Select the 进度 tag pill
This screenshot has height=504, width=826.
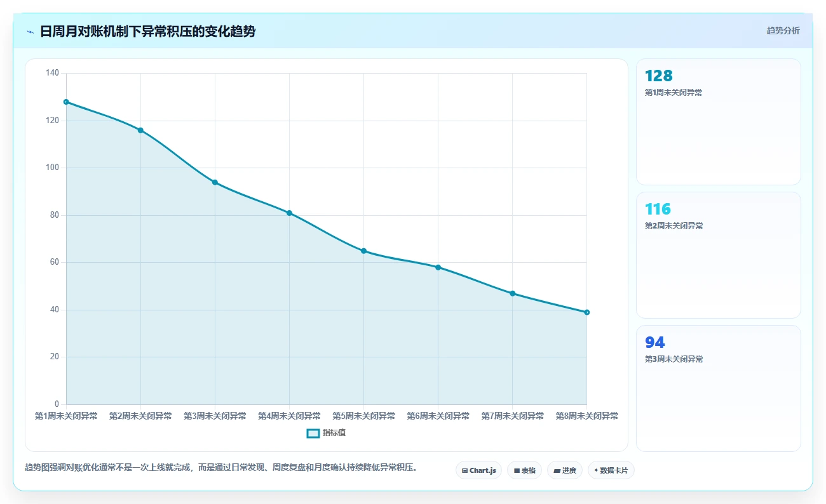tap(565, 470)
